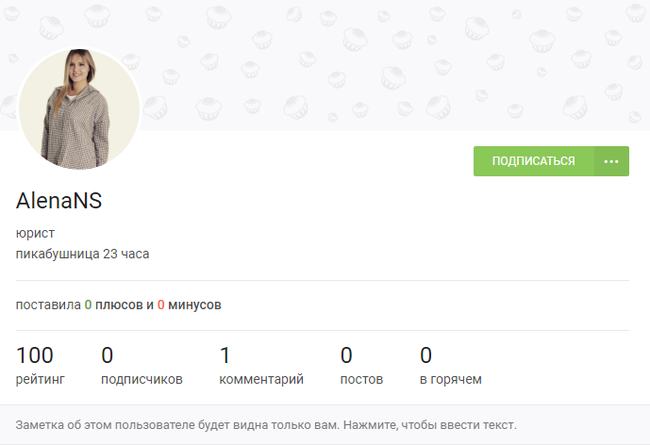Click the юрист profile description text
Screen dimensions: 650x445
coord(35,233)
